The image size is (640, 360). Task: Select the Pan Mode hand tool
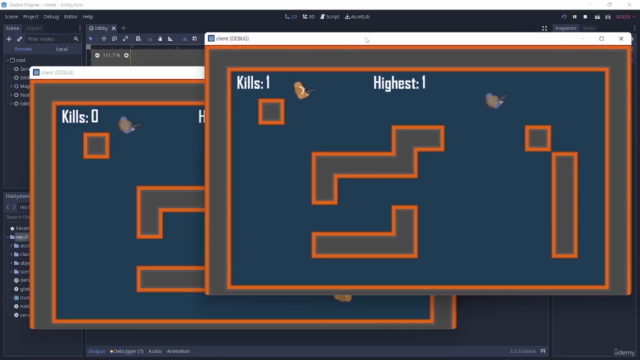(x=160, y=39)
